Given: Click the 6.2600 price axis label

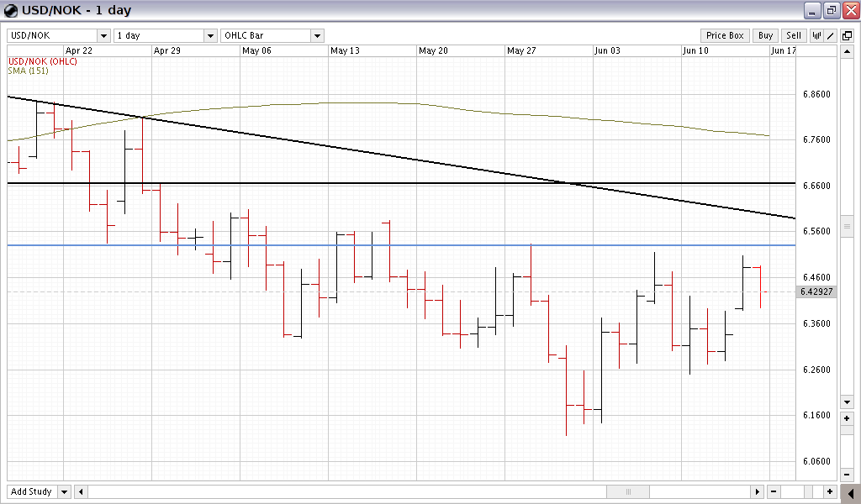Looking at the screenshot, I should pyautogui.click(x=816, y=370).
